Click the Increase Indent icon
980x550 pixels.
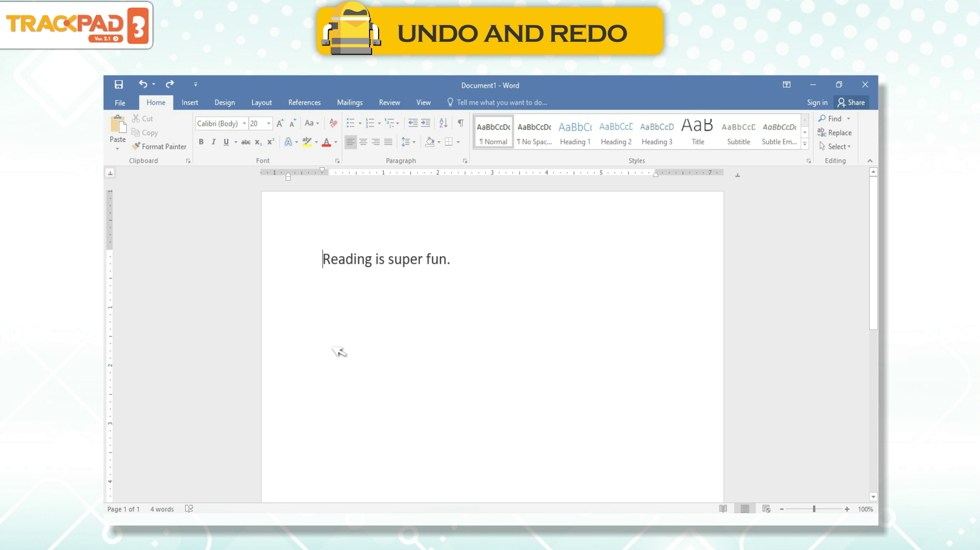coord(426,123)
